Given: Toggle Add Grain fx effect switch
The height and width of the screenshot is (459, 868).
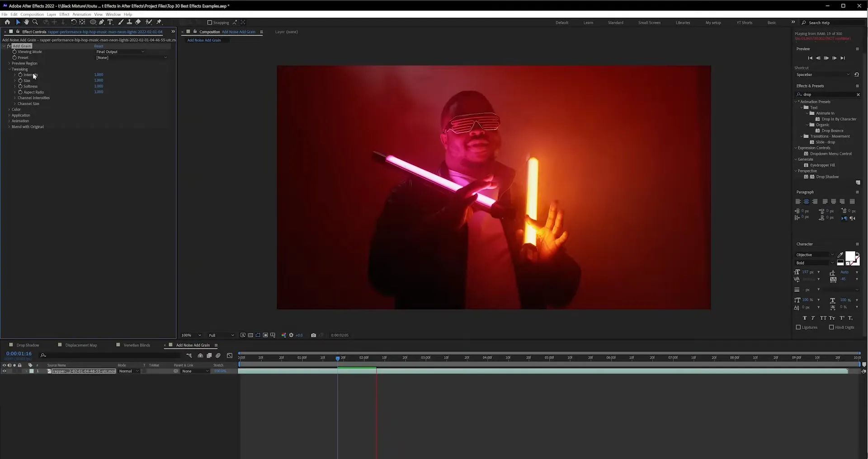Looking at the screenshot, I should click(9, 46).
